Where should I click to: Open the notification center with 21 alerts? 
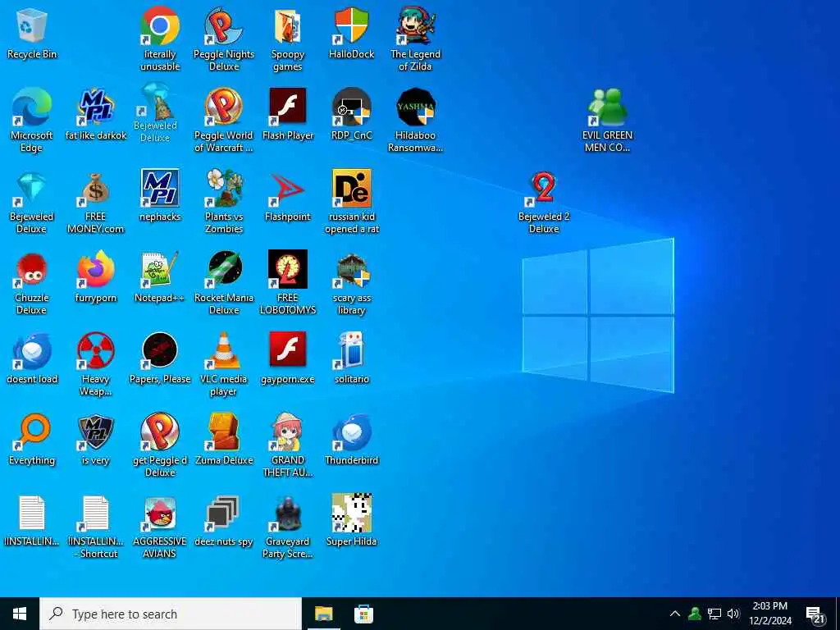[x=815, y=615]
